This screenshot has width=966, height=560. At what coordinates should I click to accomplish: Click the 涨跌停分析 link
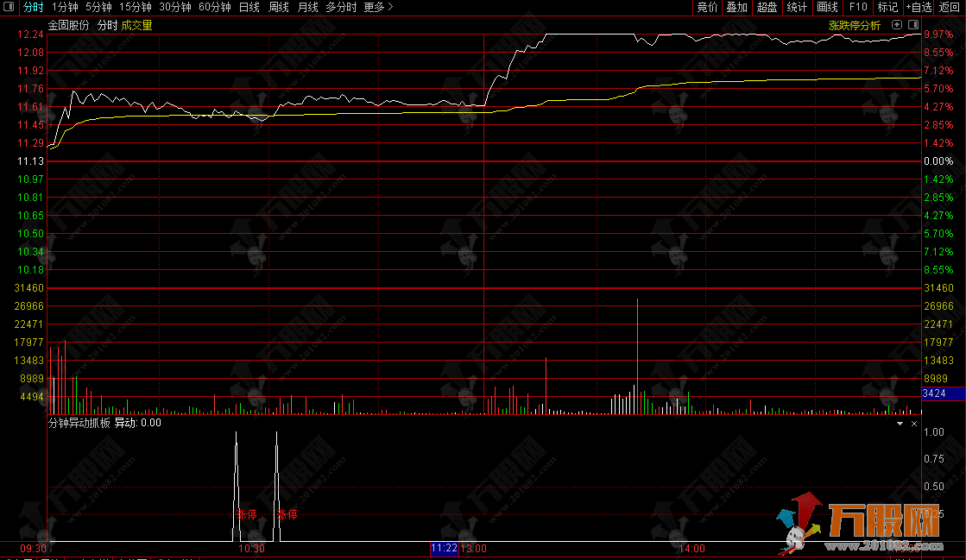[x=855, y=26]
